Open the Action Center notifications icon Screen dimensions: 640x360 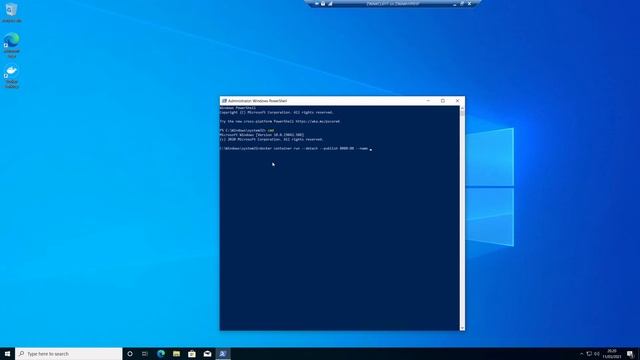(x=630, y=353)
